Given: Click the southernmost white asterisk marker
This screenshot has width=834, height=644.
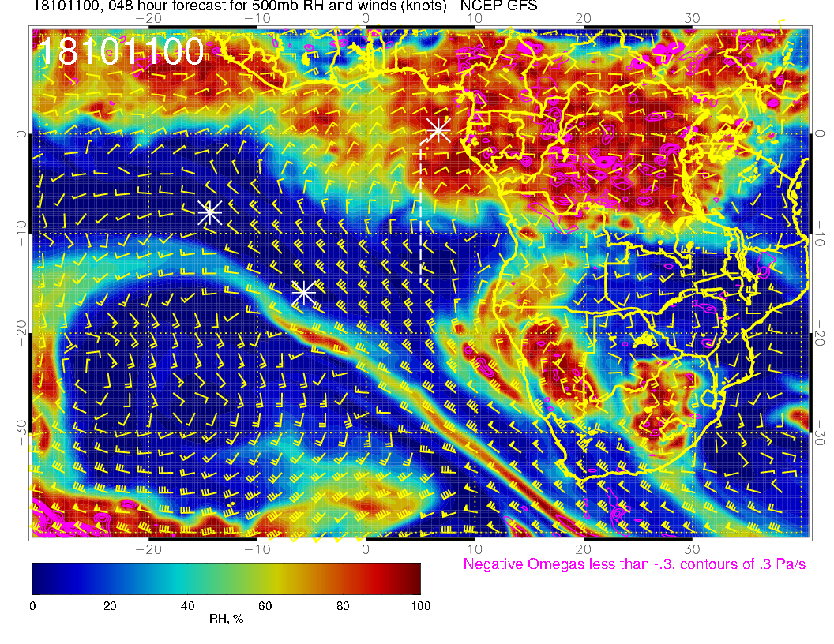Looking at the screenshot, I should pyautogui.click(x=303, y=293).
